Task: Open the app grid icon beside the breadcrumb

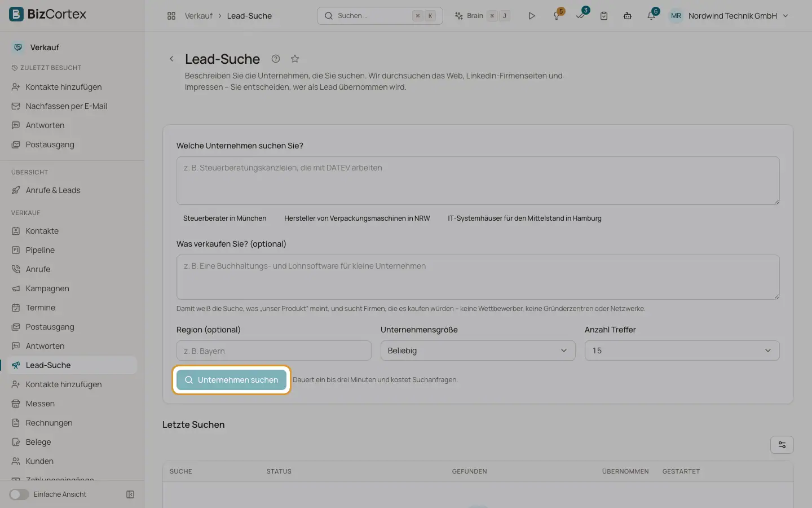Action: [x=171, y=16]
